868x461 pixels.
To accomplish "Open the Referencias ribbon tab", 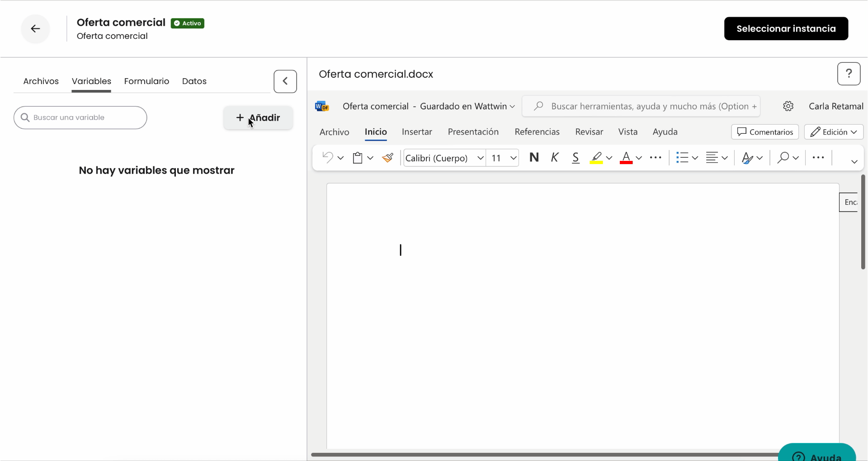I will 537,132.
